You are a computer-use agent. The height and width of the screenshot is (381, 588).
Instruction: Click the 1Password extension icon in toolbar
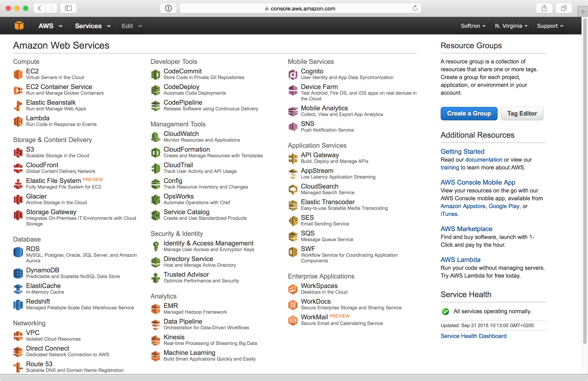(x=168, y=8)
